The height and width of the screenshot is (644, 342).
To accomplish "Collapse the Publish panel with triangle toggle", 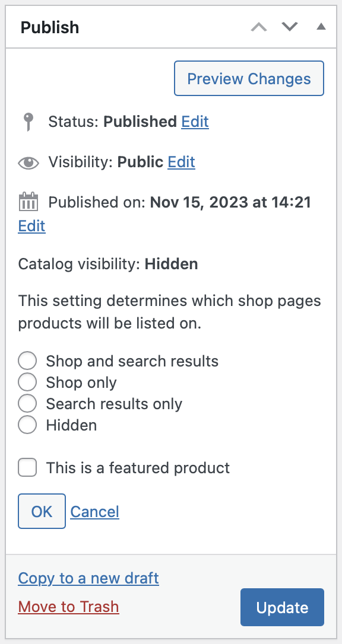I will coord(321,27).
